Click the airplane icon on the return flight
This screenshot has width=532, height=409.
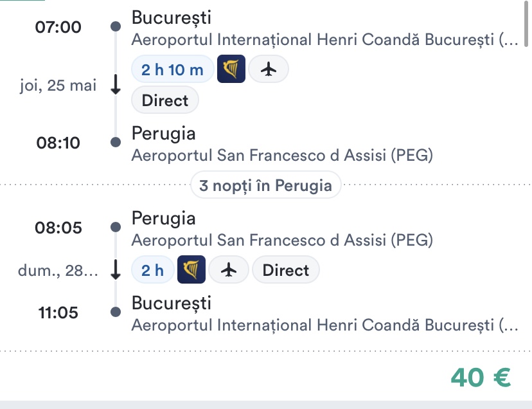[228, 271]
